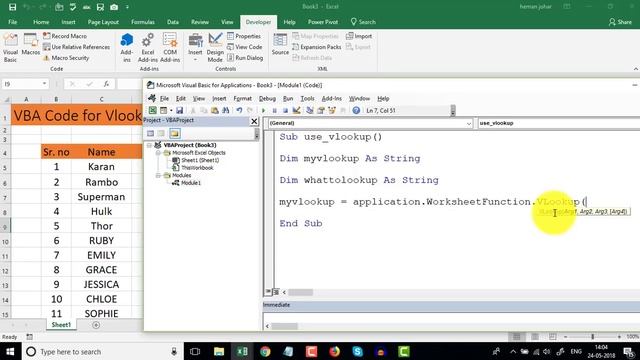
Task: Collapse the Modules folder
Action: (x=158, y=175)
